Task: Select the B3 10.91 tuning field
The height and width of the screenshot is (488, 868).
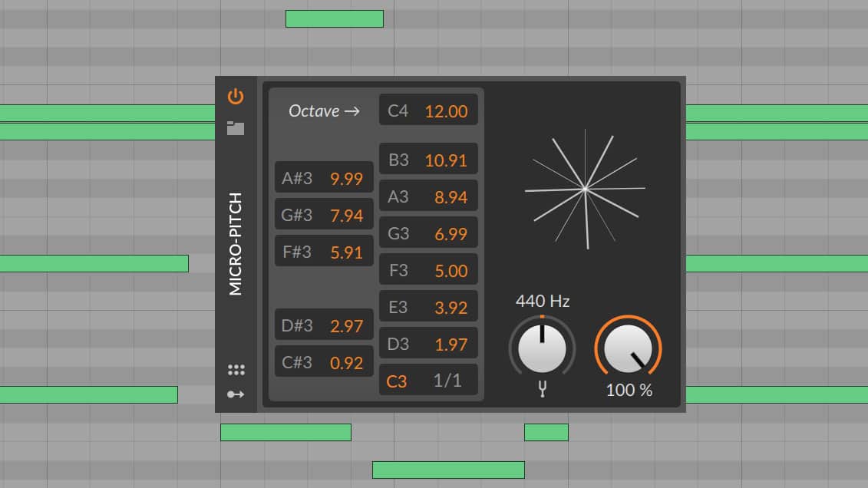Action: [x=428, y=159]
